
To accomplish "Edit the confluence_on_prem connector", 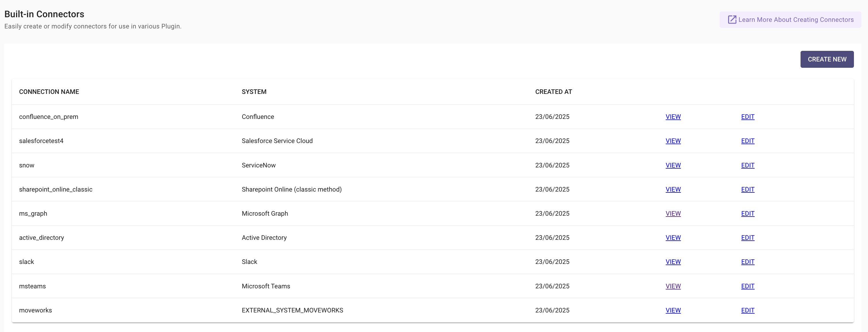I will pos(747,117).
